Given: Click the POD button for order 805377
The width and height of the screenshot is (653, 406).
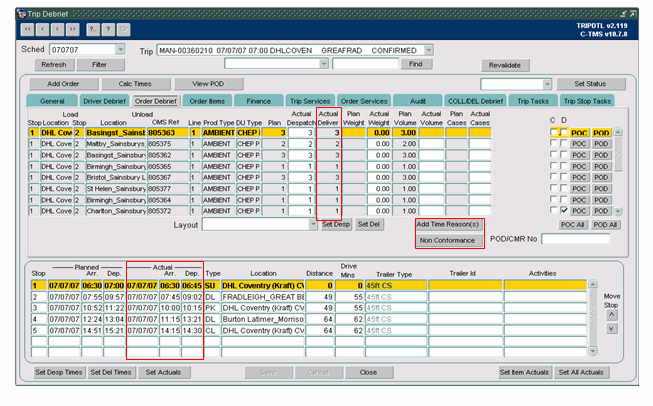Looking at the screenshot, I should [601, 189].
